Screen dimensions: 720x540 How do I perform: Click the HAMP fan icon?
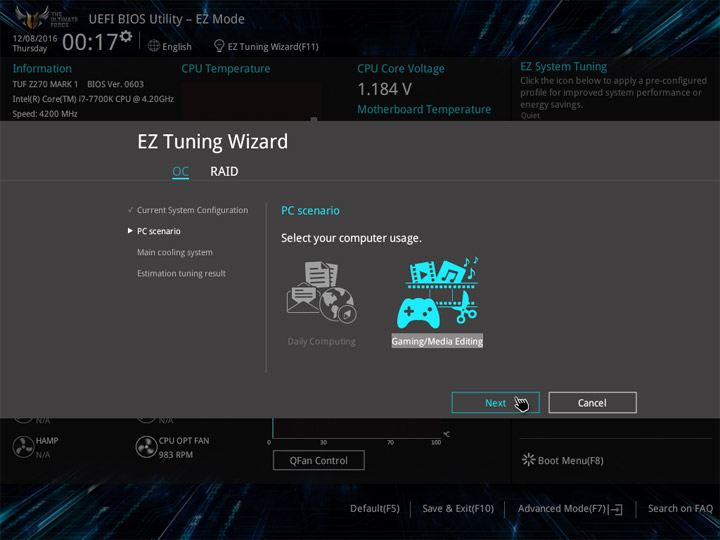(x=23, y=446)
